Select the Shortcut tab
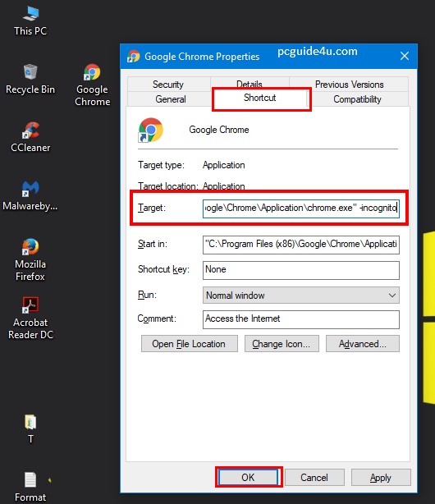435x504 pixels. pyautogui.click(x=260, y=98)
